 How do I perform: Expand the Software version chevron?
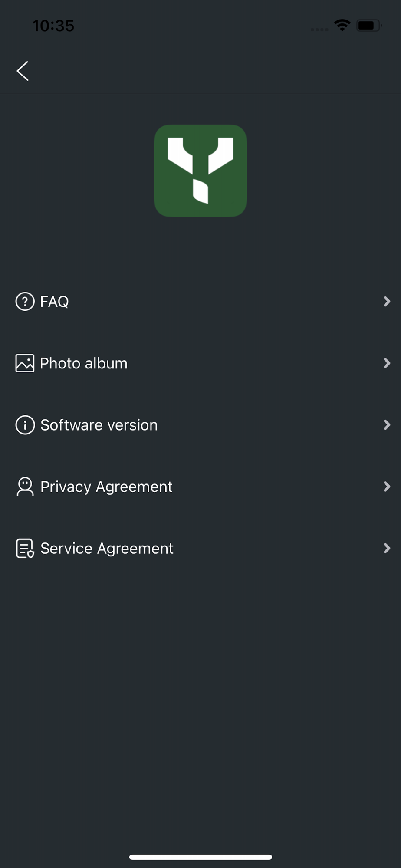point(387,425)
